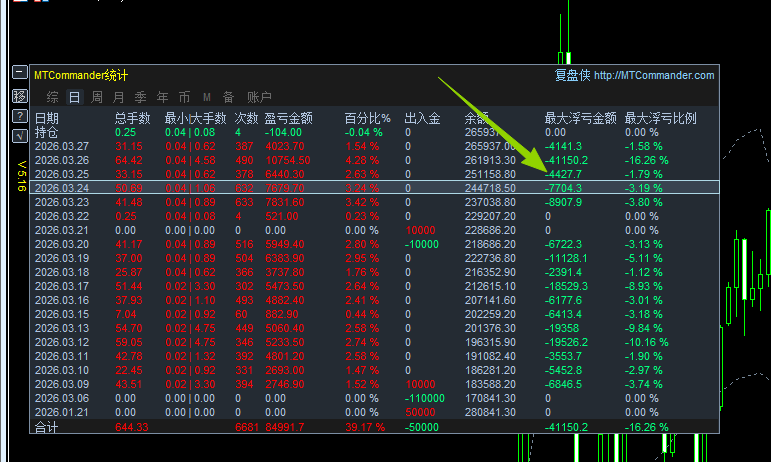Click drawdown ratio -10.16 %
Screen dimensions: 771x462
tap(647, 342)
